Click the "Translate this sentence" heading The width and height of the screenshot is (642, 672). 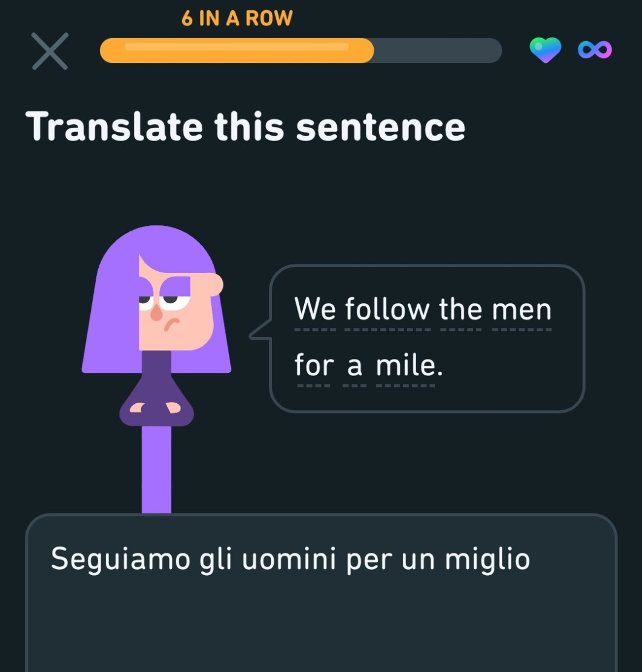click(x=245, y=126)
